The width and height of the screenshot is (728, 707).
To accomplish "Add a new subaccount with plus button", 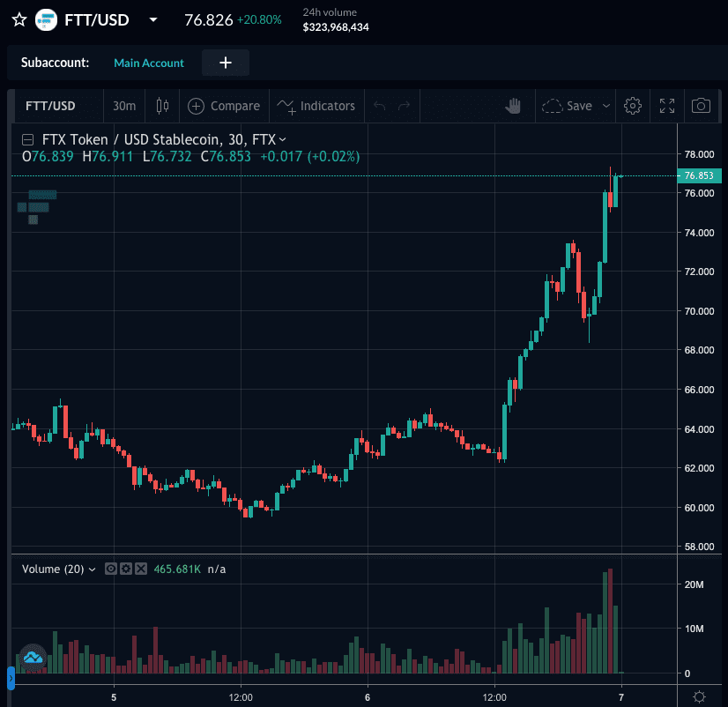I will [x=225, y=63].
